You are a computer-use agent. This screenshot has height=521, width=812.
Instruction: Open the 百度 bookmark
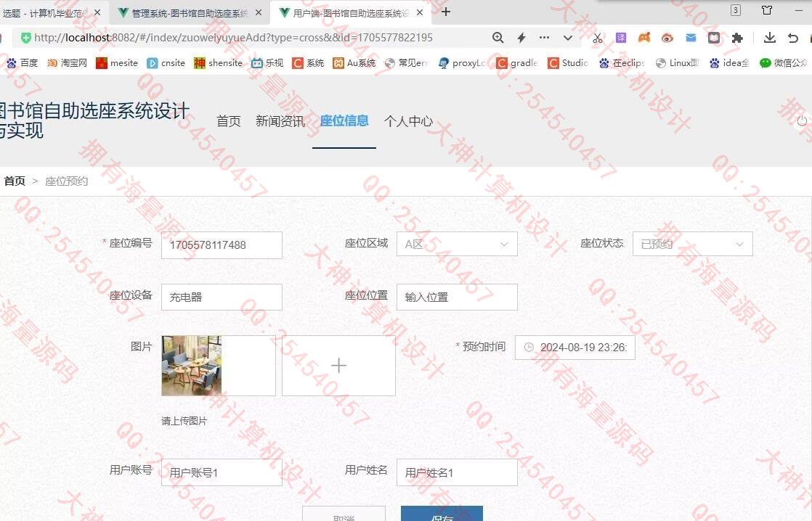pyautogui.click(x=22, y=63)
